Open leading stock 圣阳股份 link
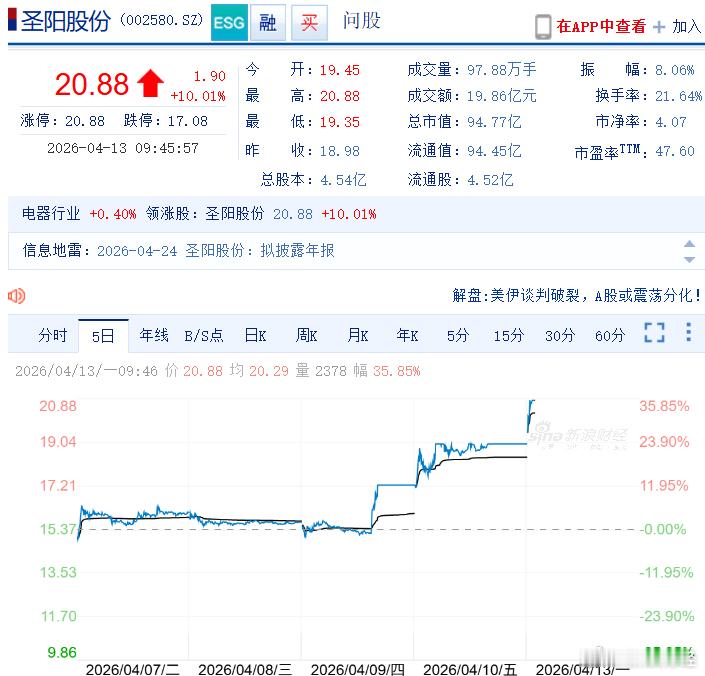This screenshot has width=705, height=676. (235, 213)
